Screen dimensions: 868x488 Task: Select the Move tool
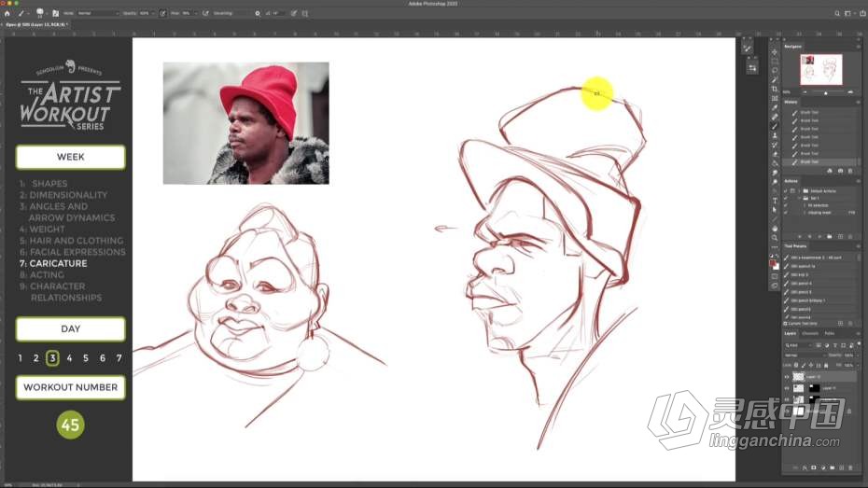pos(775,52)
